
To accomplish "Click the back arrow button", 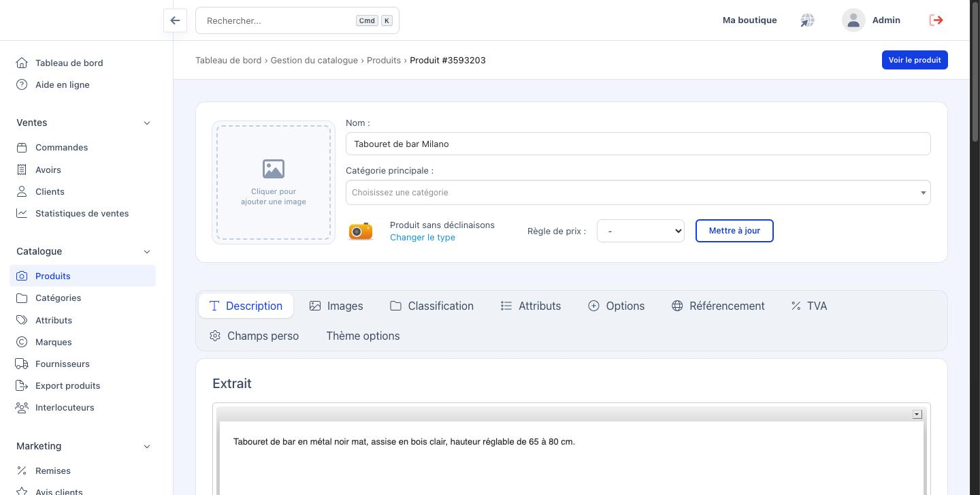I will [x=175, y=20].
